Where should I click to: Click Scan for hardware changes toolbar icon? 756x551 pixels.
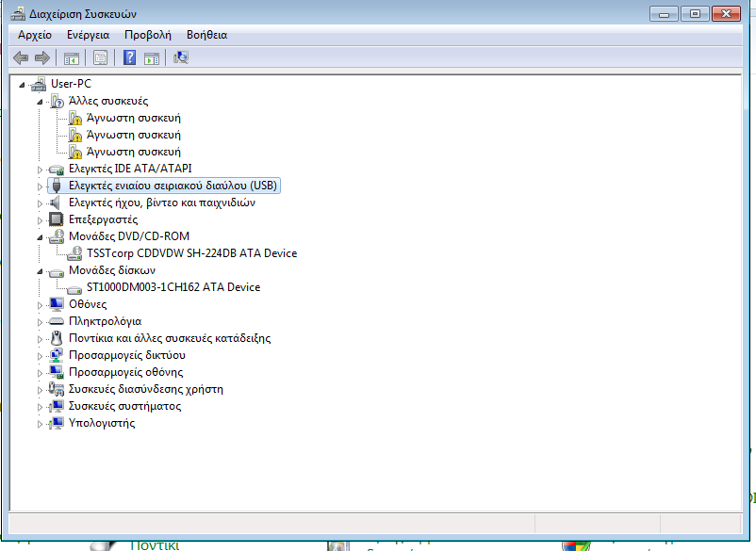181,57
